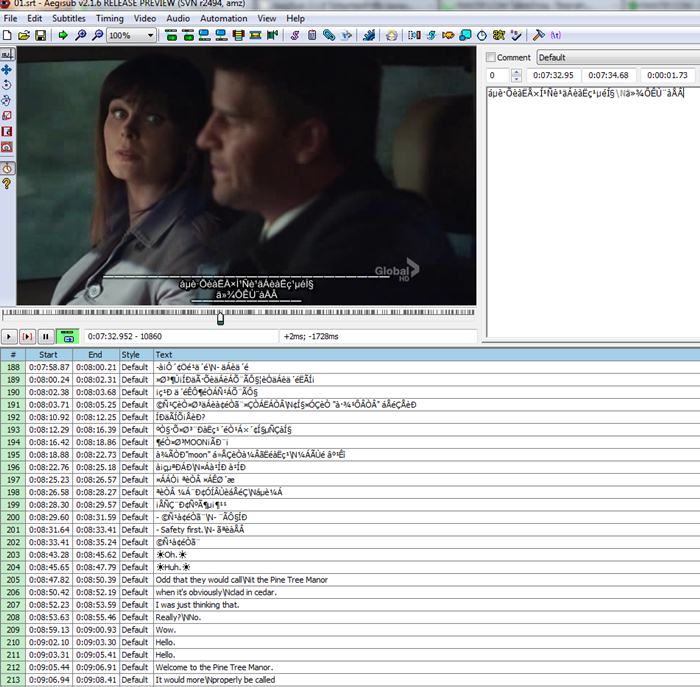Open a subtitles file
This screenshot has width=700, height=687.
pos(24,35)
